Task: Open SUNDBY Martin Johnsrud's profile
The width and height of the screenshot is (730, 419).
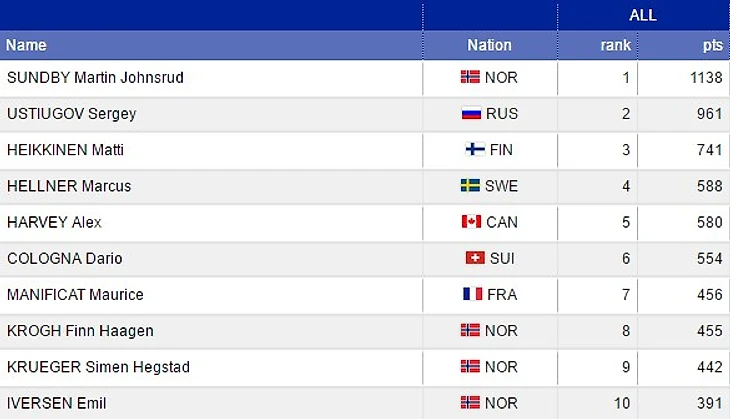Action: (95, 77)
